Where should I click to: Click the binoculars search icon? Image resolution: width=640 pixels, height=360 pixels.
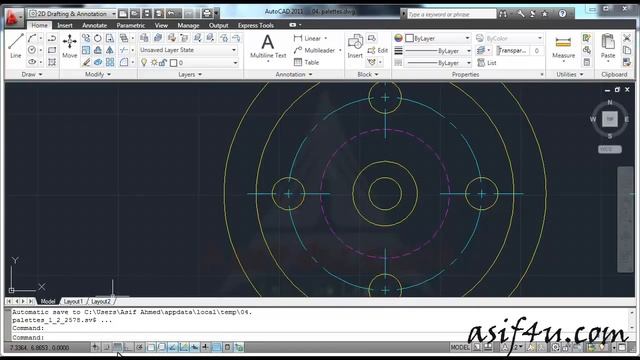click(x=503, y=14)
